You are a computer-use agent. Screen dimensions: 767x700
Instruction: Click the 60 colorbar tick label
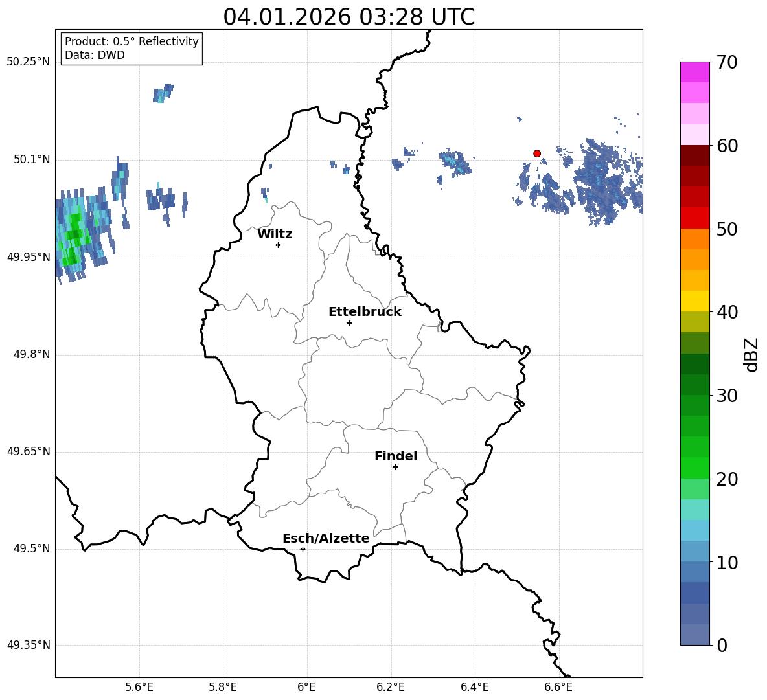pos(727,145)
